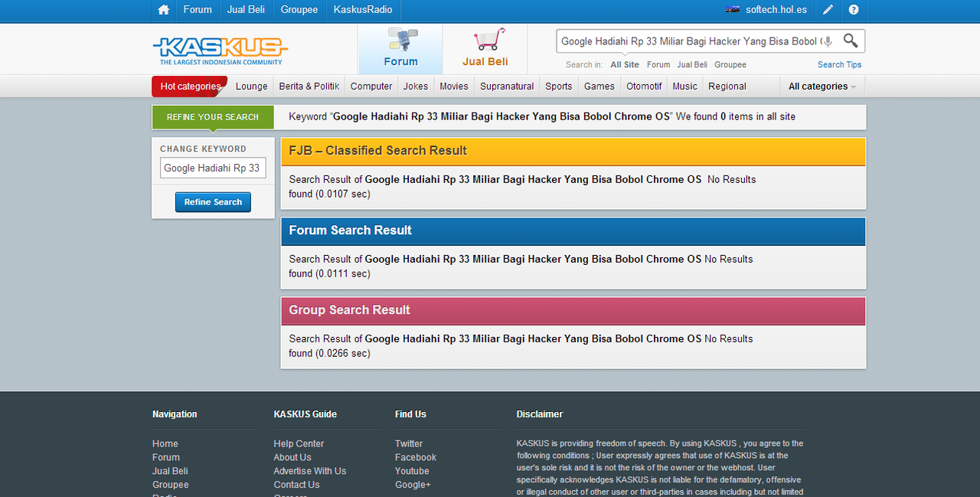Set search scope to All Site
The image size is (980, 497).
click(625, 65)
